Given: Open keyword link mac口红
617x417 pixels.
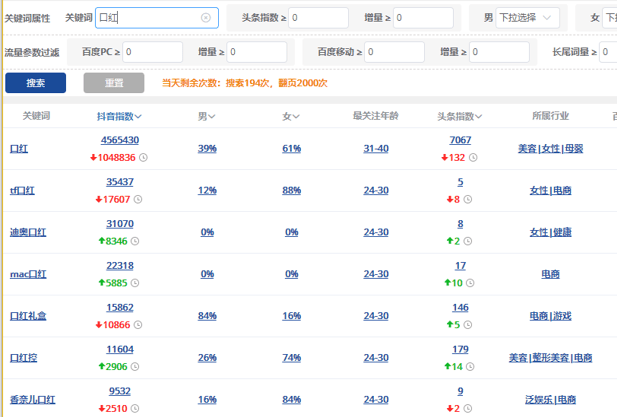Looking at the screenshot, I should click(28, 274).
